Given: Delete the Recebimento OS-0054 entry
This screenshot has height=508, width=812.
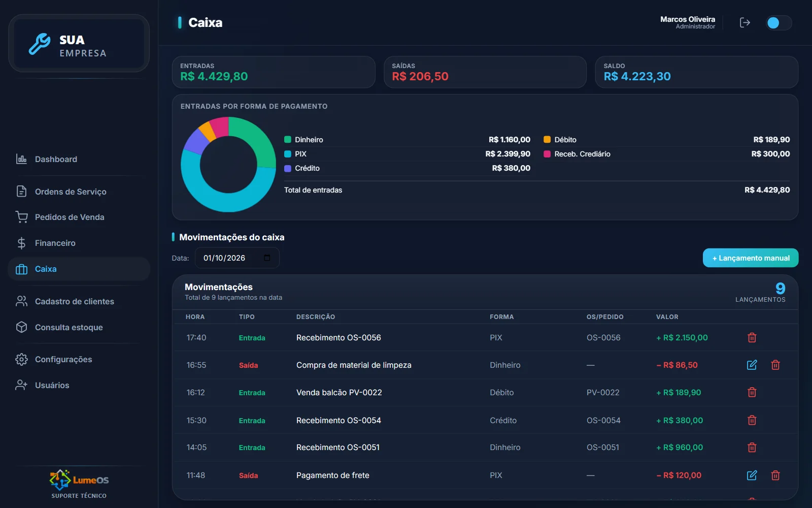Looking at the screenshot, I should [x=752, y=420].
